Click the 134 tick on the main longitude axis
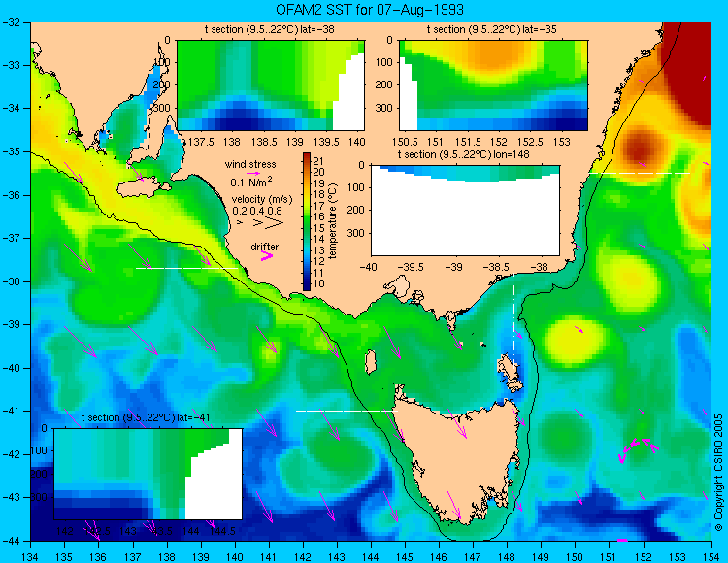Screen dimensions: 728x563 pos(30,556)
